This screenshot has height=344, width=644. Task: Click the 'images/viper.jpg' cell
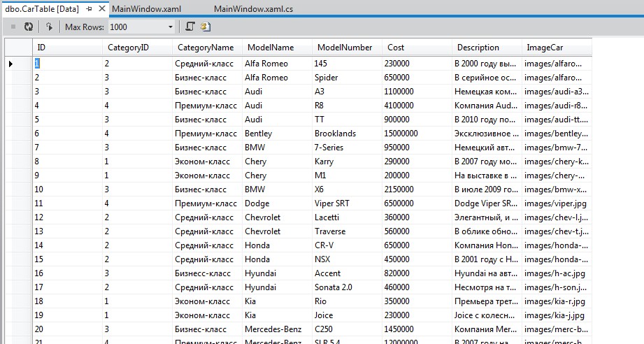(x=557, y=203)
